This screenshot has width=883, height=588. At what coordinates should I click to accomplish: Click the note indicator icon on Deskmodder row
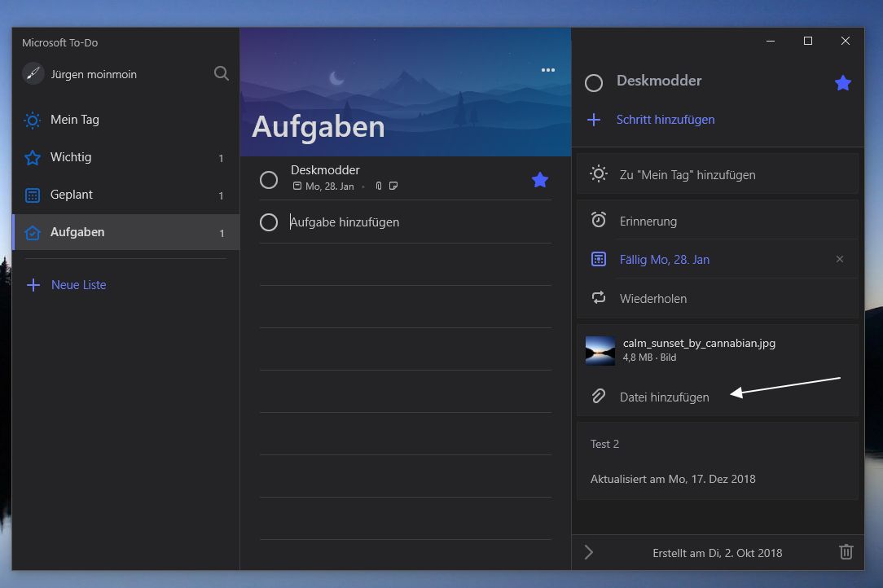pyautogui.click(x=393, y=186)
